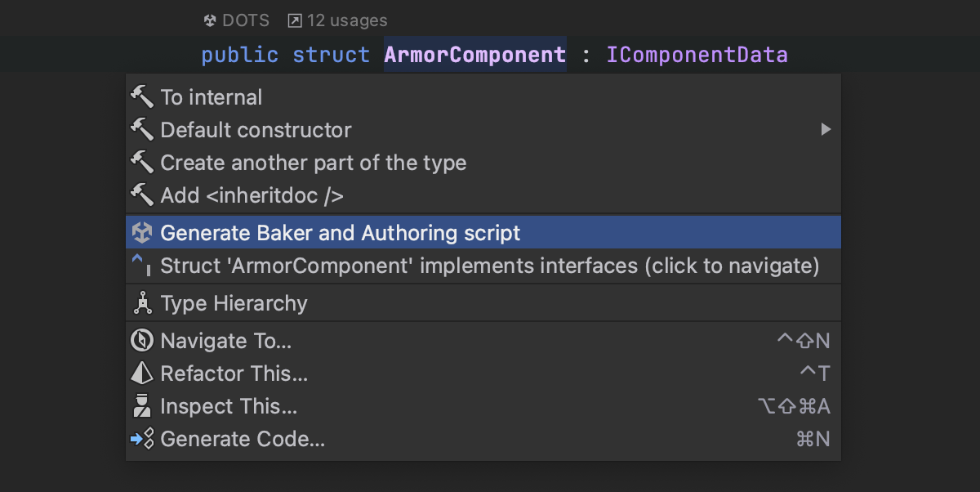980x492 pixels.
Task: Click the hammer icon beside To internal
Action: point(142,97)
